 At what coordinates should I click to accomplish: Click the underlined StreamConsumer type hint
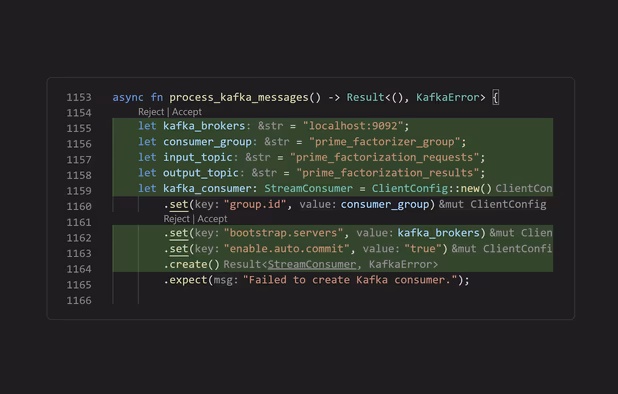pyautogui.click(x=312, y=264)
